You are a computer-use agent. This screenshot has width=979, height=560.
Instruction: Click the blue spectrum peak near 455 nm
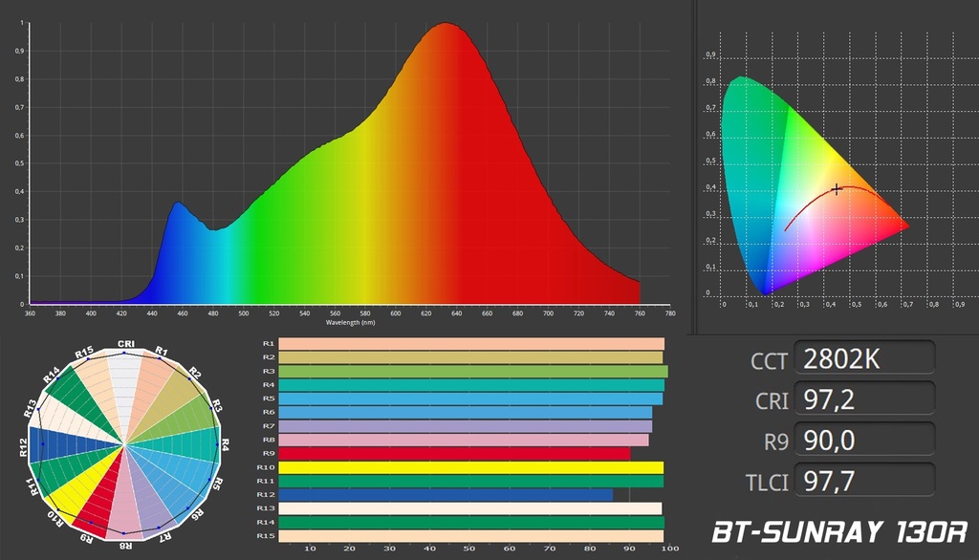[x=177, y=204]
